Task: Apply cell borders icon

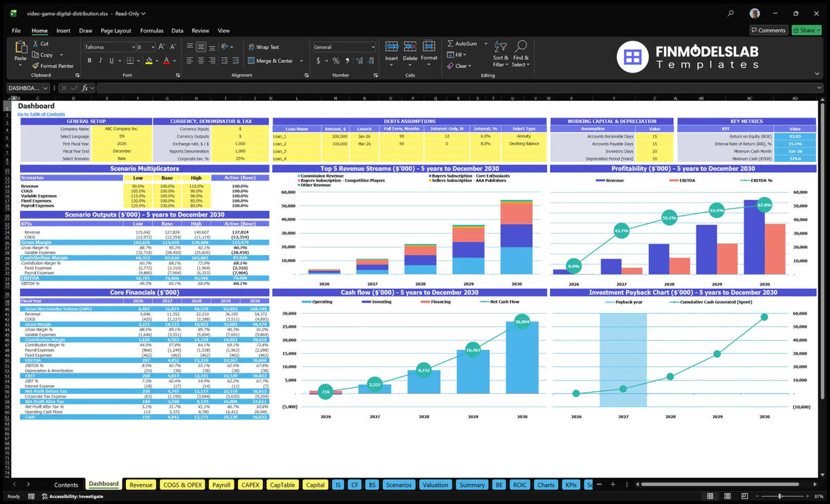Action: tap(131, 61)
